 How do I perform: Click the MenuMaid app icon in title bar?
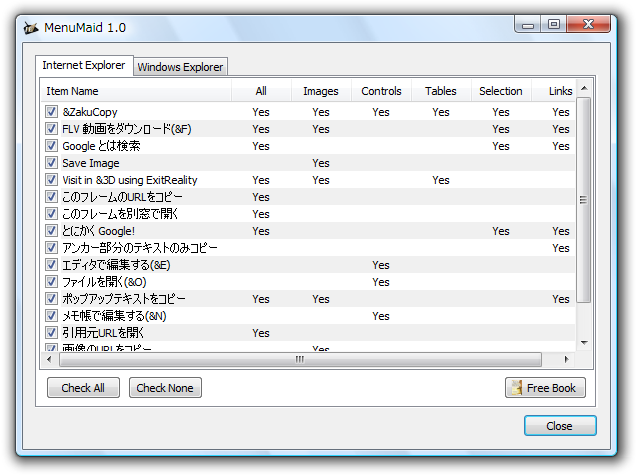(31, 28)
